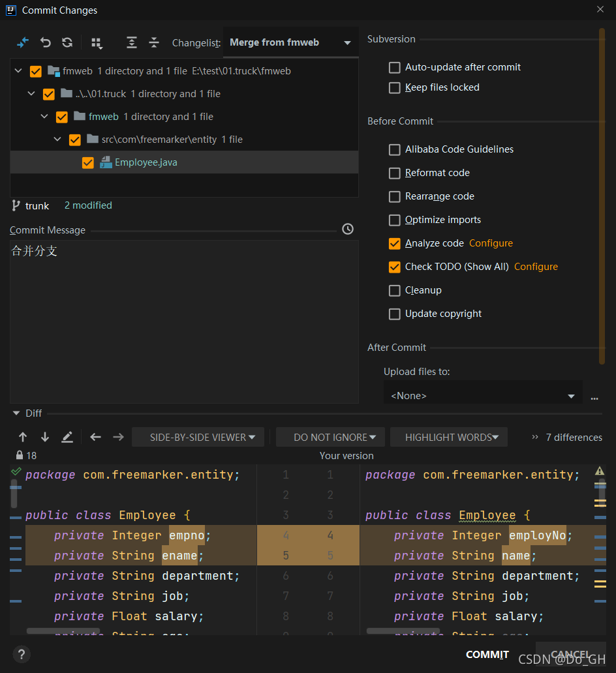This screenshot has width=616, height=673.
Task: Click ellipsis button next to upload dropdown
Action: click(x=594, y=398)
